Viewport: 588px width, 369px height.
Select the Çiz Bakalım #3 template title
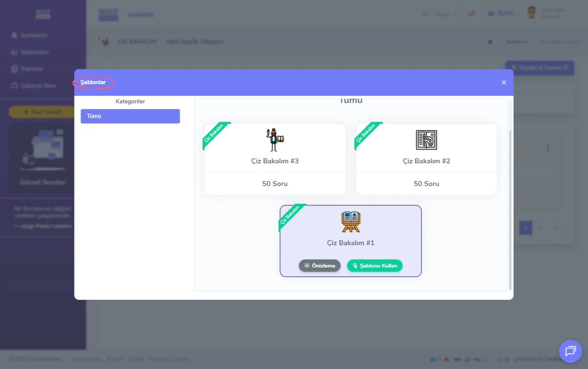click(x=275, y=161)
